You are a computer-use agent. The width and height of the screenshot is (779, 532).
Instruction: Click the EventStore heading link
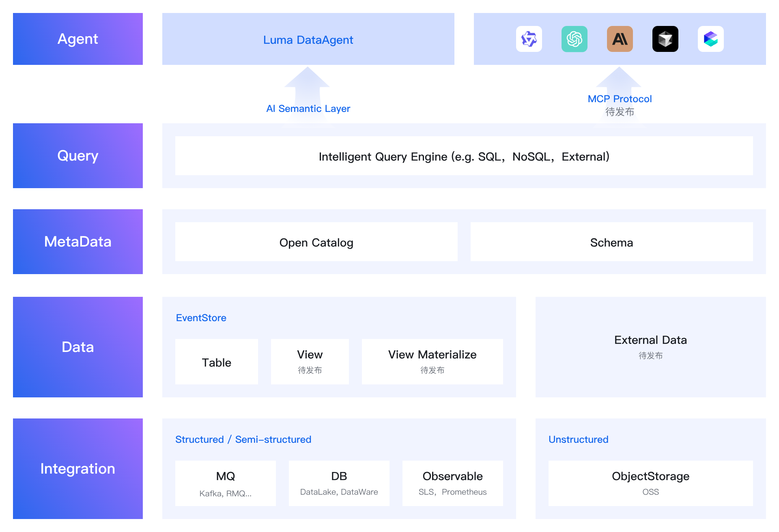pyautogui.click(x=201, y=318)
